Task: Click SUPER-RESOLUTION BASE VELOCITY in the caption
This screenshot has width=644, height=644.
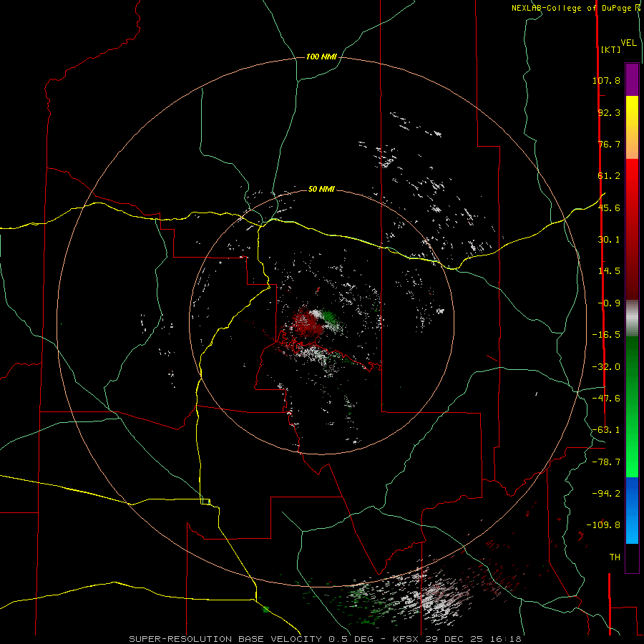Action: [227, 639]
